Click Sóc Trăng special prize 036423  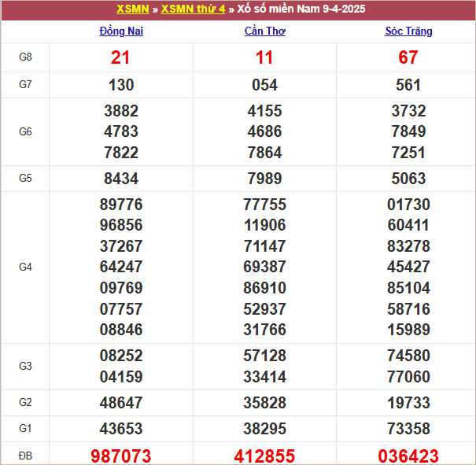coord(408,456)
